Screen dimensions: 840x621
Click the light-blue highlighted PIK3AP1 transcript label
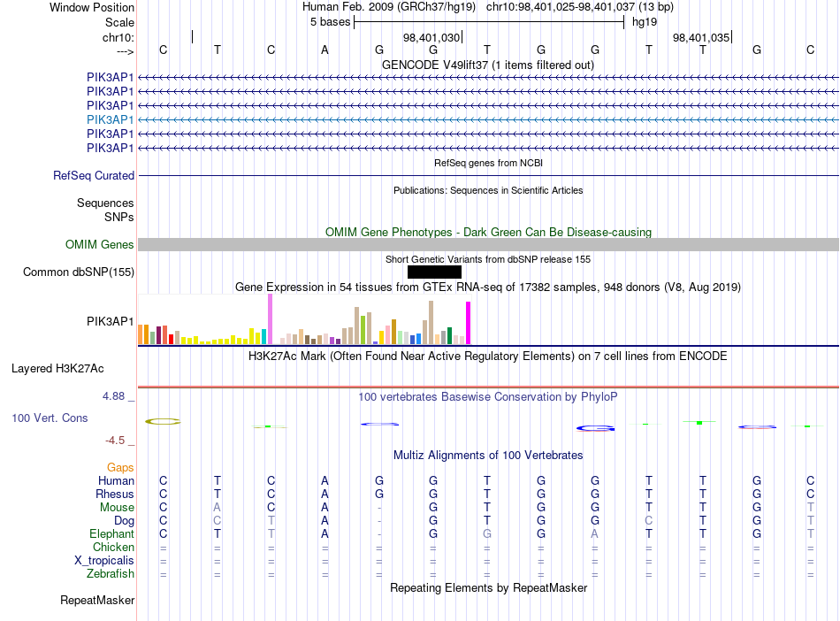pyautogui.click(x=110, y=119)
